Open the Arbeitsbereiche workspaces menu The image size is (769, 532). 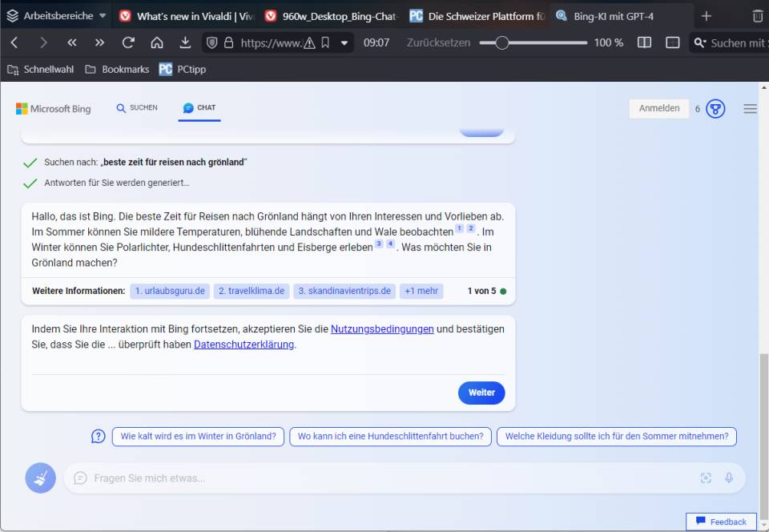tap(56, 16)
